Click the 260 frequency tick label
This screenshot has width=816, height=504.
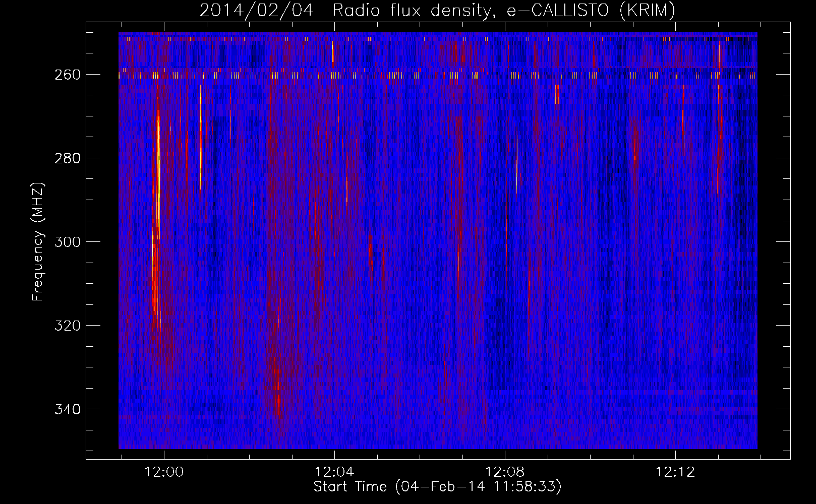tap(67, 75)
